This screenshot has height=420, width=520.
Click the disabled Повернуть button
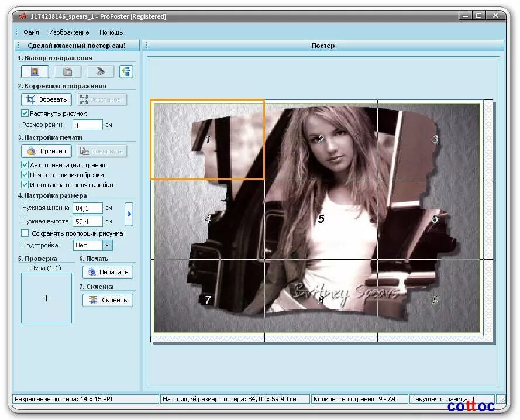102,151
